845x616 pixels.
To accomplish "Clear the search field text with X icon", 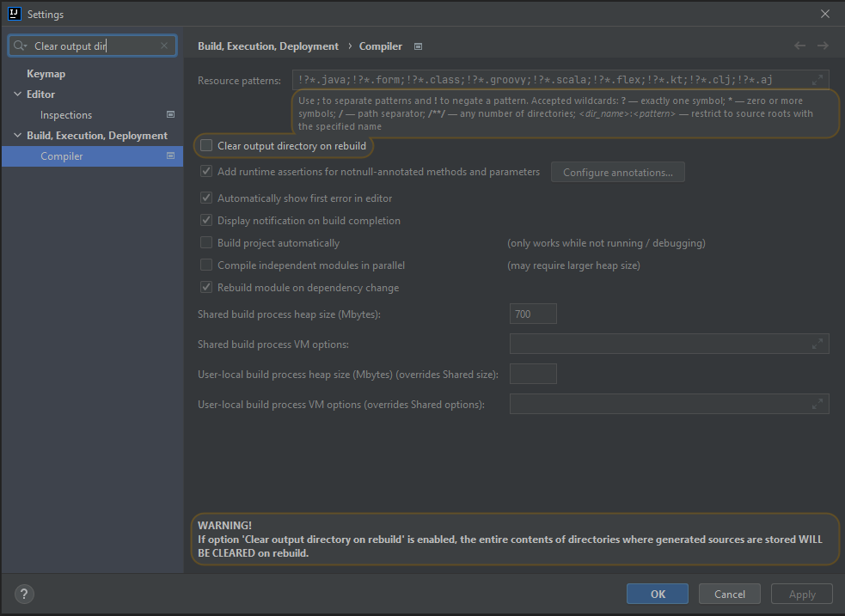I will pos(164,46).
